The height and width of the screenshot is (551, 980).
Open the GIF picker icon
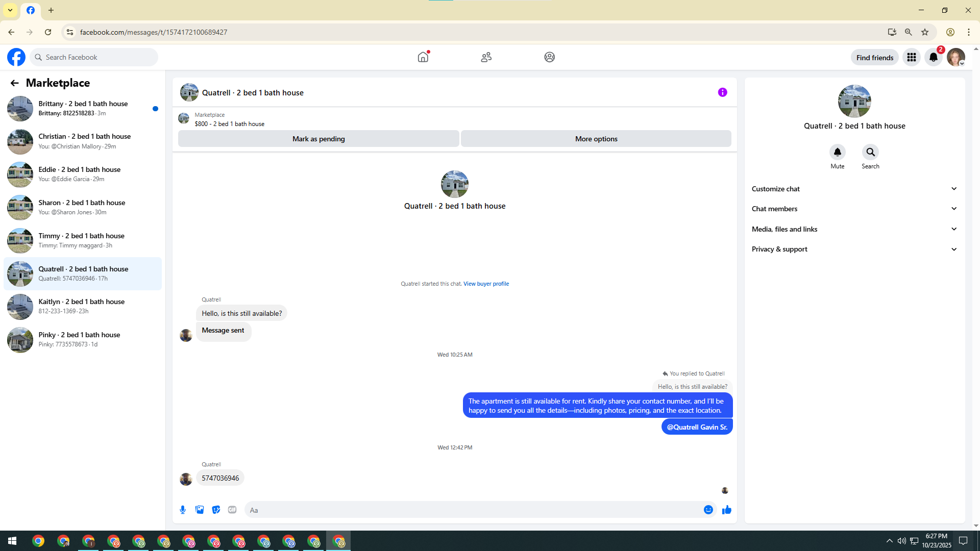tap(232, 510)
